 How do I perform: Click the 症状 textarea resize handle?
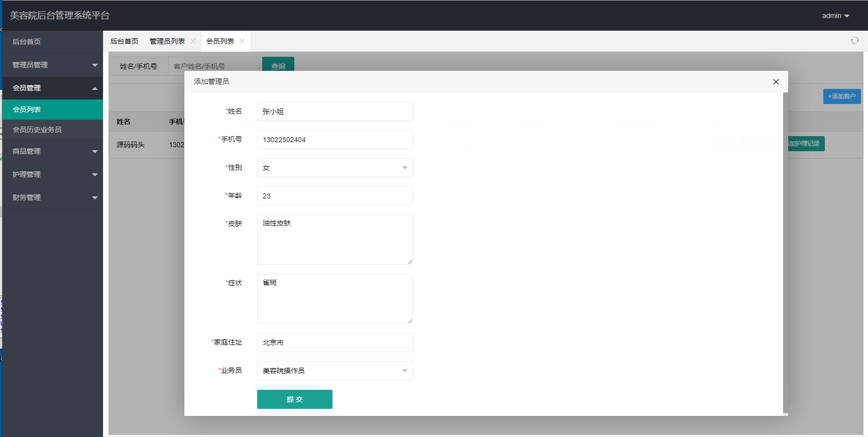[x=410, y=321]
